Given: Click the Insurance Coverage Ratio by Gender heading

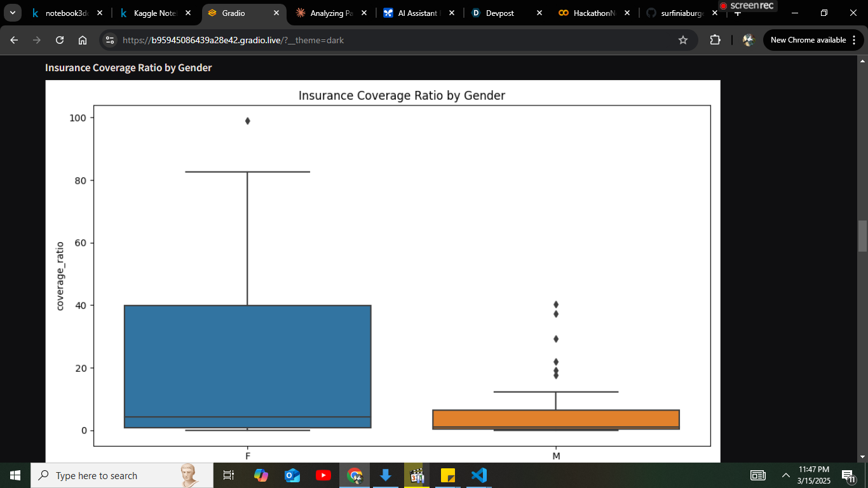Looking at the screenshot, I should (128, 67).
